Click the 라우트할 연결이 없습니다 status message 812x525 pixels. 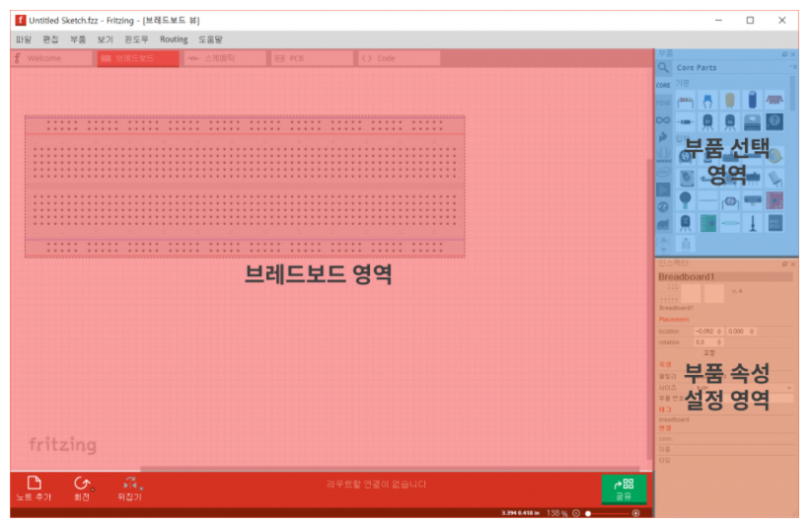[x=377, y=485]
